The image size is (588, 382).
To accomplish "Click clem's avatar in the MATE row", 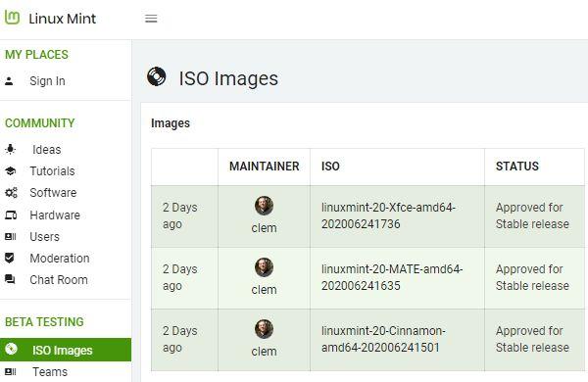I will 264,267.
